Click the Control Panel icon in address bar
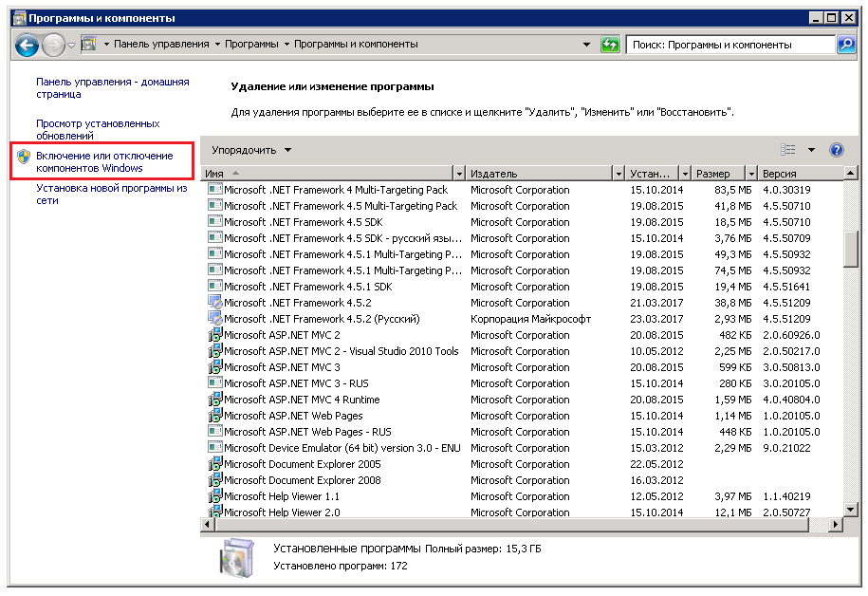The image size is (868, 596). pyautogui.click(x=88, y=44)
